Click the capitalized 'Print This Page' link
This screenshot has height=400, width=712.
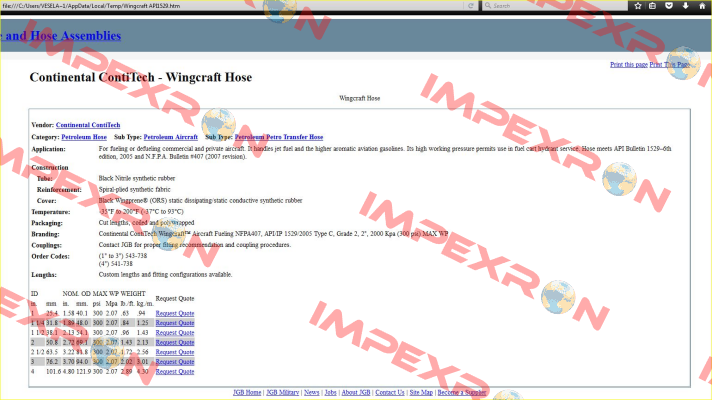coord(669,64)
